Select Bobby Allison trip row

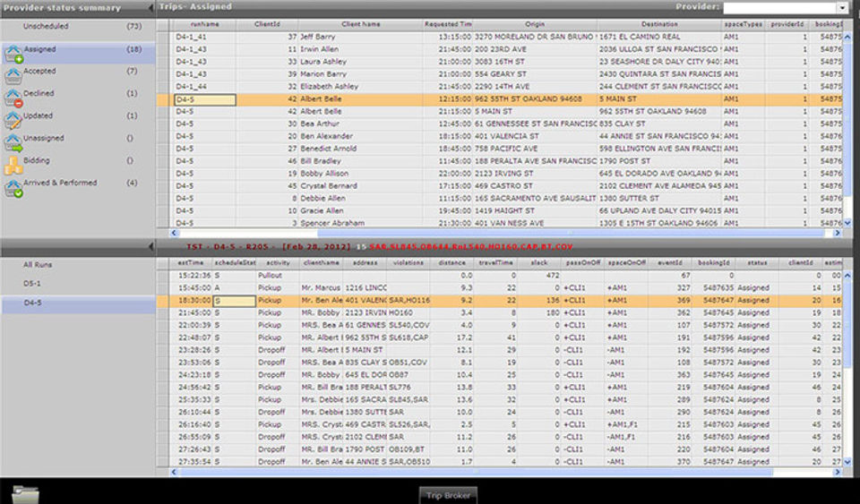[x=500, y=174]
